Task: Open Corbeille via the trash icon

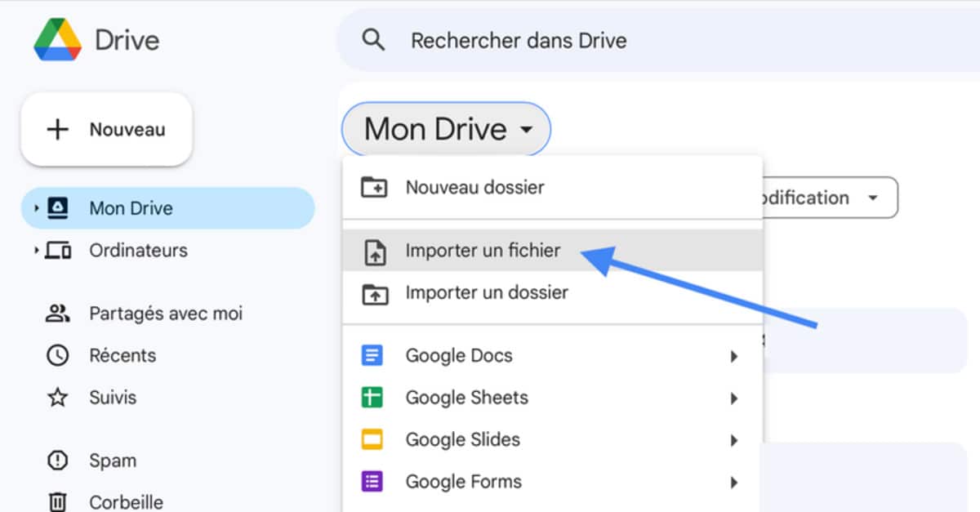Action: click(x=57, y=501)
